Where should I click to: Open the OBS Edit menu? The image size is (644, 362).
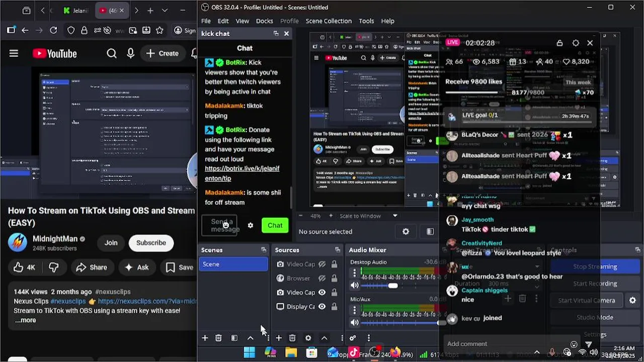pyautogui.click(x=223, y=21)
